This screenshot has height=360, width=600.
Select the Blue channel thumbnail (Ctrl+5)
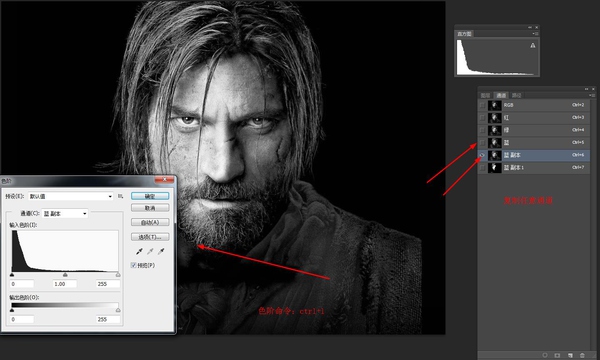[x=495, y=143]
